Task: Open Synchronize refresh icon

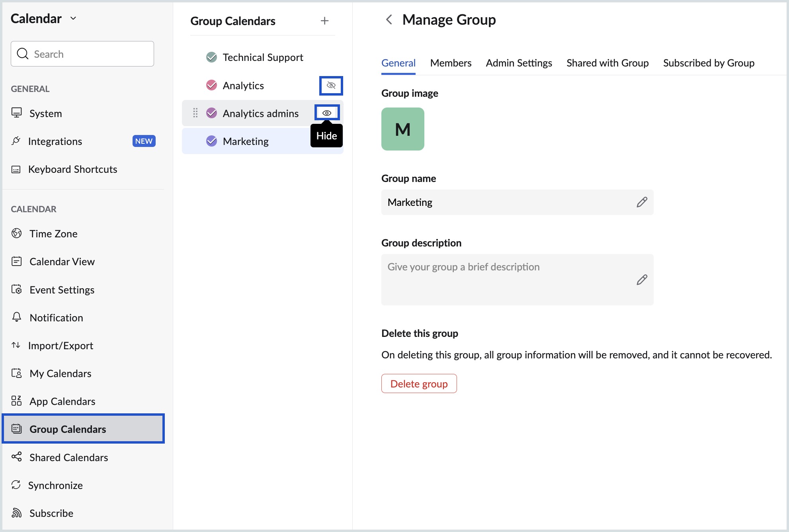Action: point(16,485)
